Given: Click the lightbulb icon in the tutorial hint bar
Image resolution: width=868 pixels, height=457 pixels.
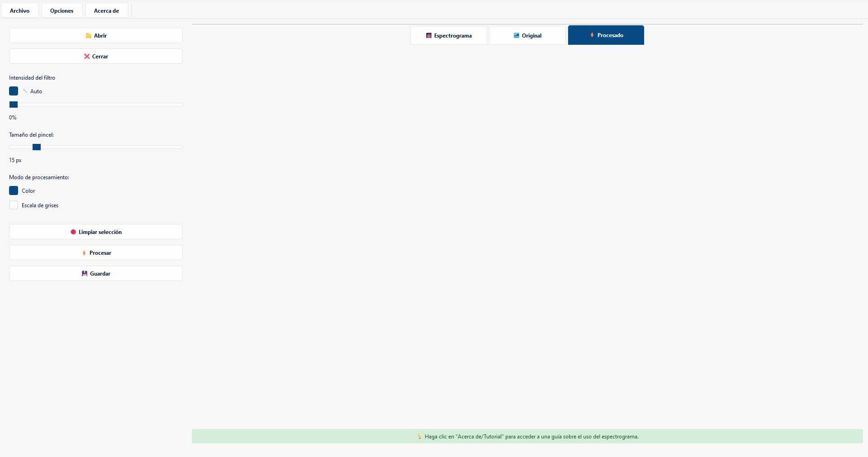Looking at the screenshot, I should (420, 437).
